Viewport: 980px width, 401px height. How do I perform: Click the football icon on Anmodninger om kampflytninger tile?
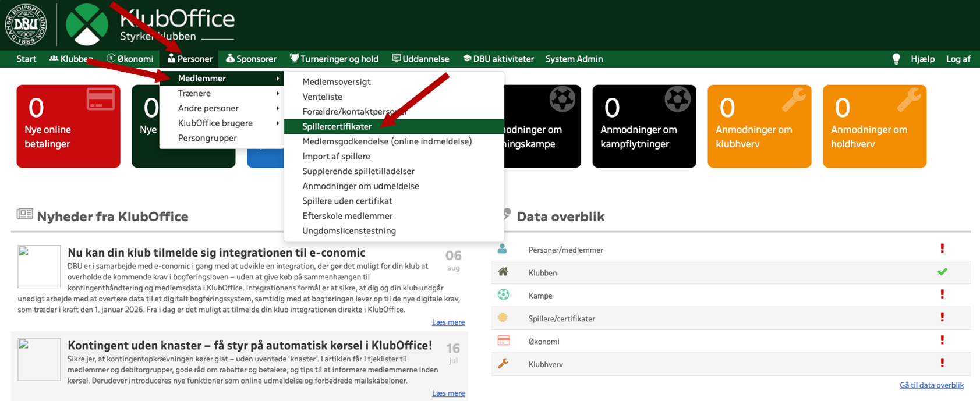point(677,100)
